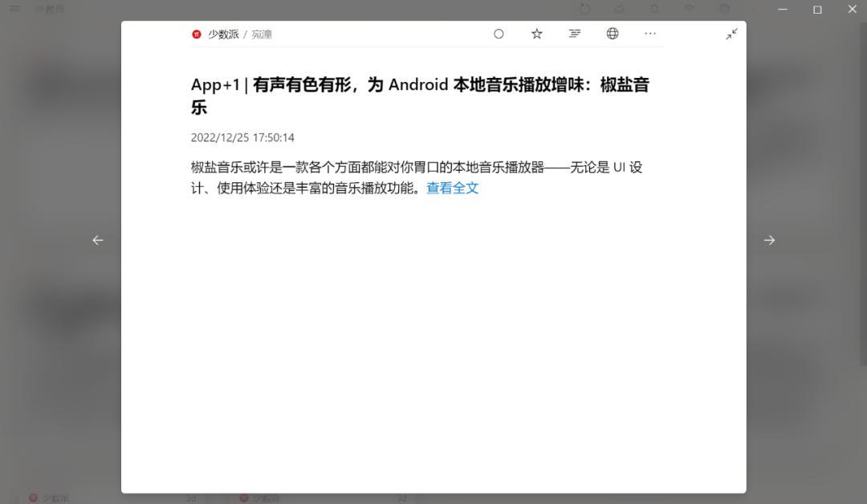The height and width of the screenshot is (504, 867).
Task: Toggle read status with the circle icon
Action: point(499,34)
